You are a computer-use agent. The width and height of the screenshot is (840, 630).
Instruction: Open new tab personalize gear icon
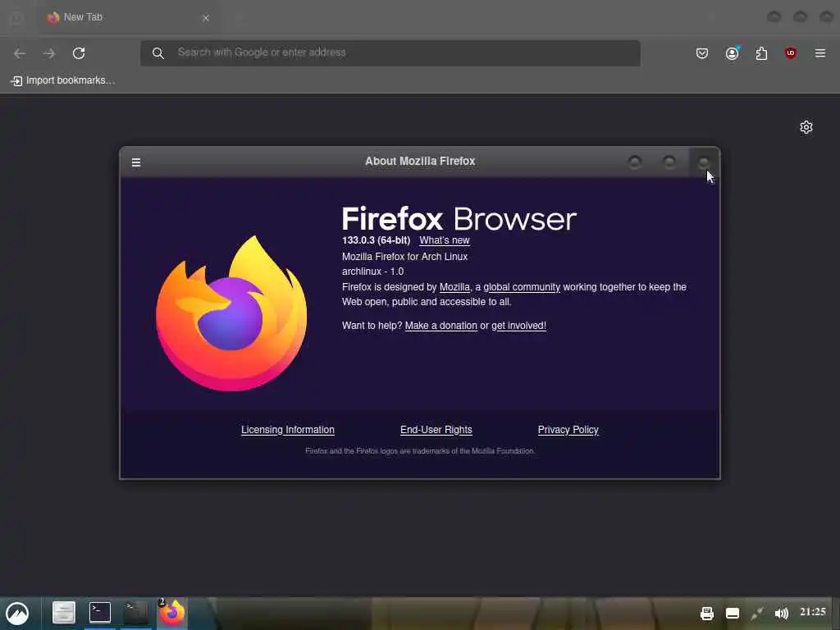[806, 127]
